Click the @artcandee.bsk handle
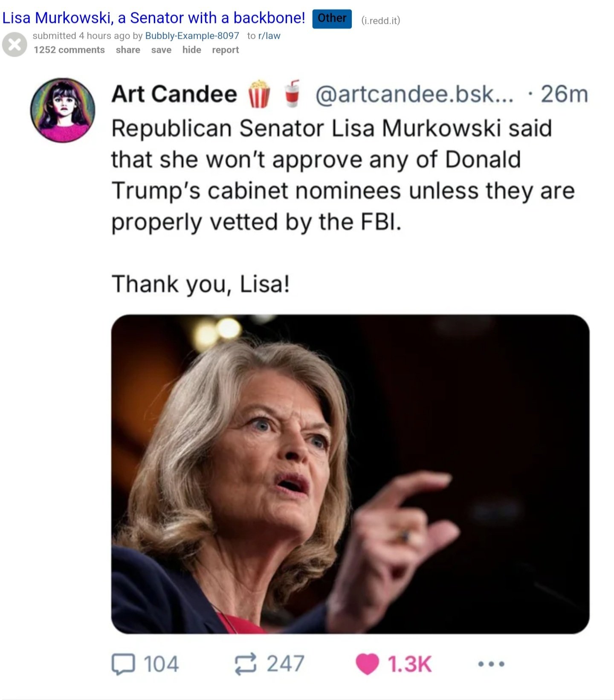The width and height of the screenshot is (614, 700). (414, 94)
